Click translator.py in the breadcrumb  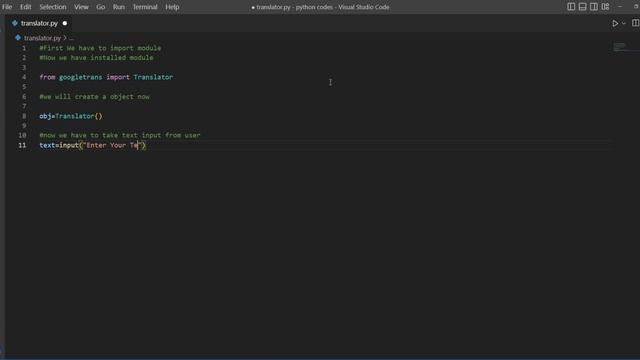pyautogui.click(x=42, y=38)
